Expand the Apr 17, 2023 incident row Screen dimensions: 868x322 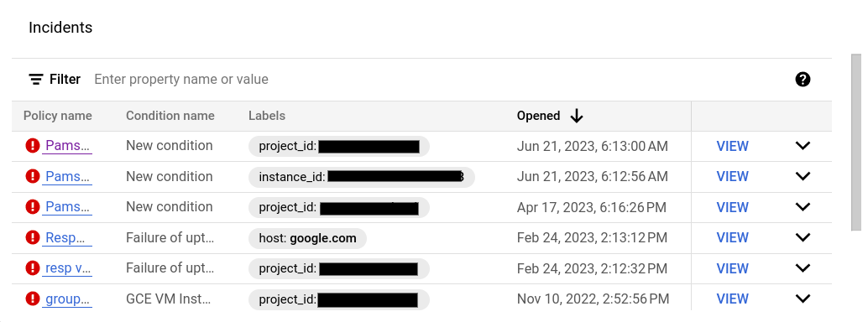pos(803,207)
